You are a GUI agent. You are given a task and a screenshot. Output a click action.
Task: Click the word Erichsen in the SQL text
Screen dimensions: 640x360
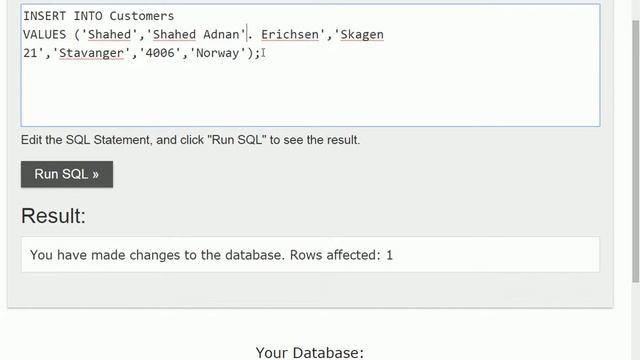[x=290, y=34]
